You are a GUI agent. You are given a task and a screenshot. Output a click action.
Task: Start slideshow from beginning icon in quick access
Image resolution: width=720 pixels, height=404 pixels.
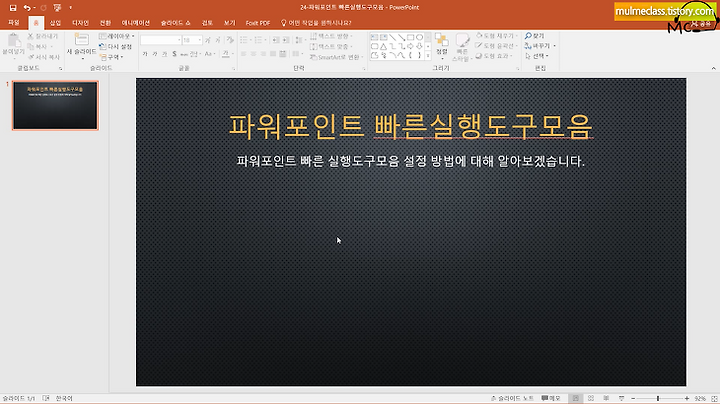[57, 8]
